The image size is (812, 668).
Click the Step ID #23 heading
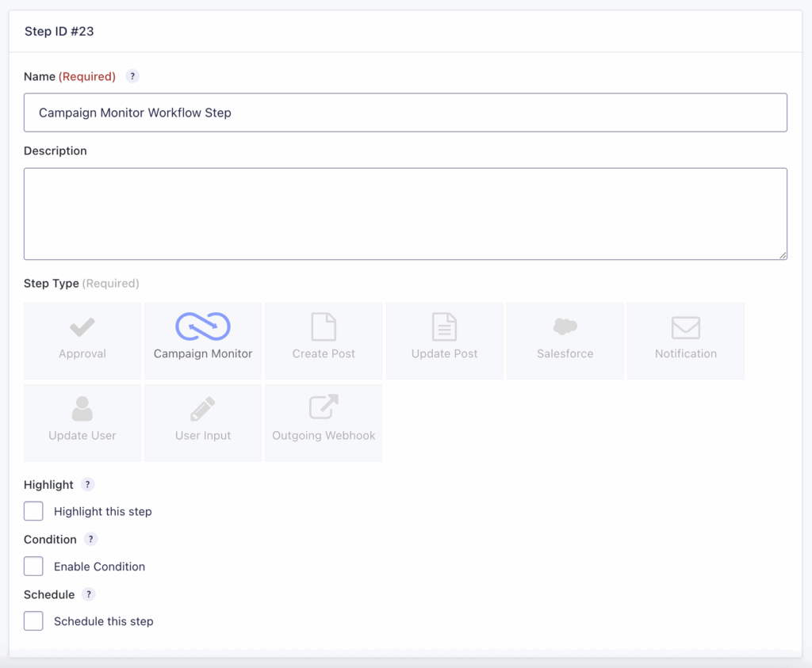tap(59, 32)
